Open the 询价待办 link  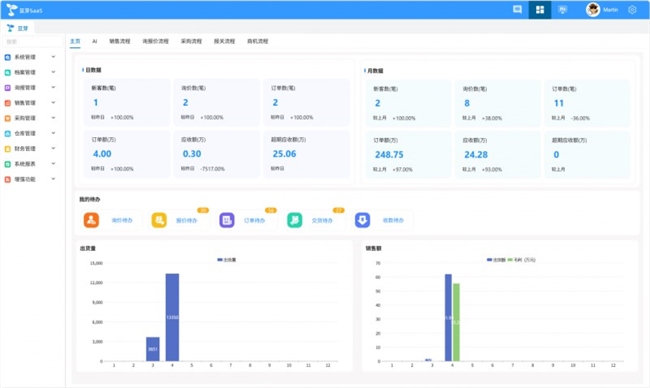(122, 221)
